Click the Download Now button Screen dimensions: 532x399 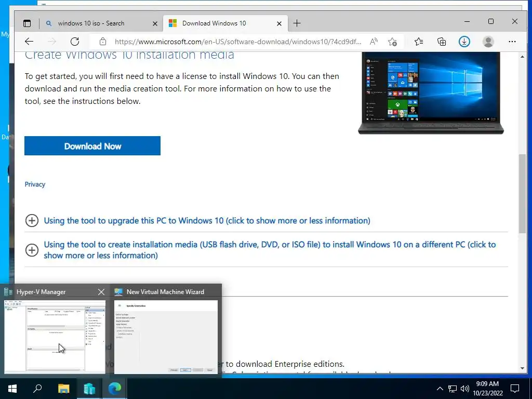pyautogui.click(x=92, y=146)
